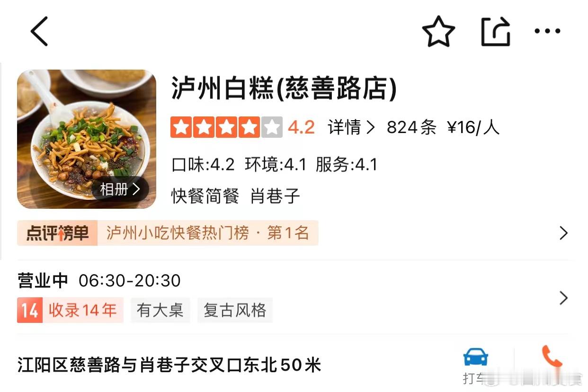Tap the 收录14年 label
Image resolution: width=588 pixels, height=392 pixels.
click(x=83, y=310)
